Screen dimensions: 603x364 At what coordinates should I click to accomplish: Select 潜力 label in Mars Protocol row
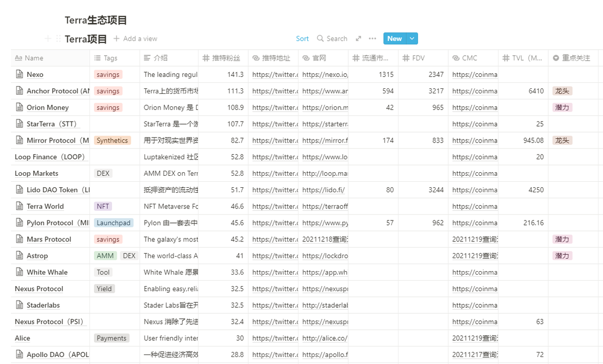tap(562, 239)
